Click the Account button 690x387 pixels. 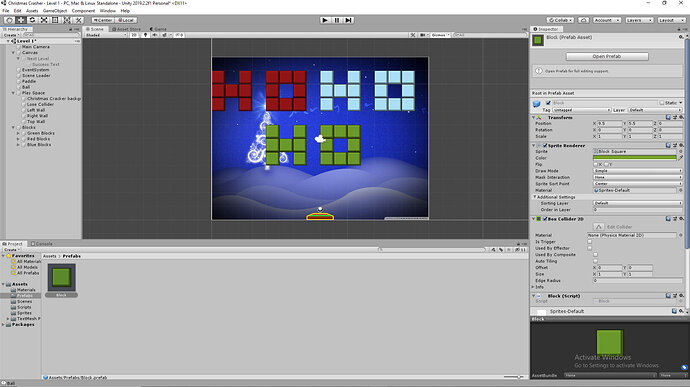click(x=607, y=20)
